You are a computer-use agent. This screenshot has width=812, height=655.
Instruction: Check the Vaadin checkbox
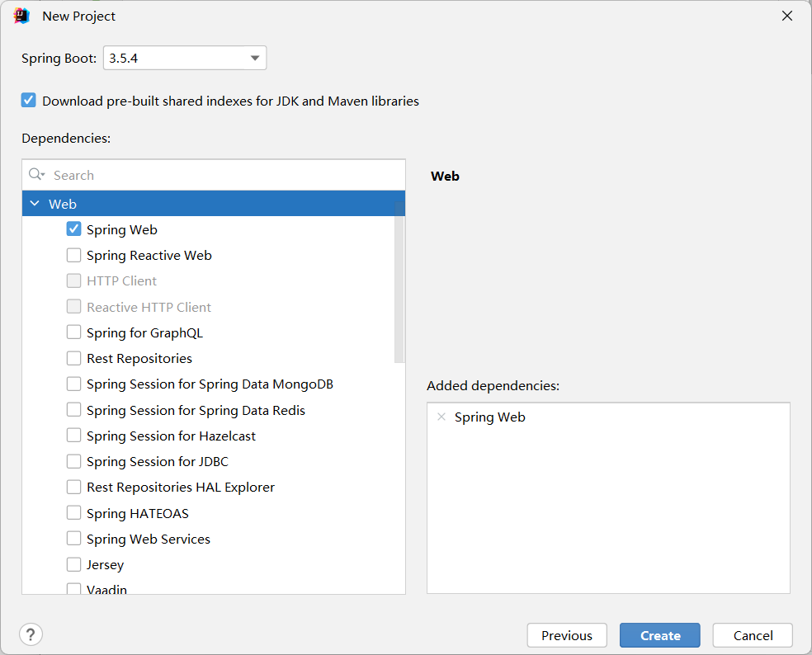[x=74, y=589]
